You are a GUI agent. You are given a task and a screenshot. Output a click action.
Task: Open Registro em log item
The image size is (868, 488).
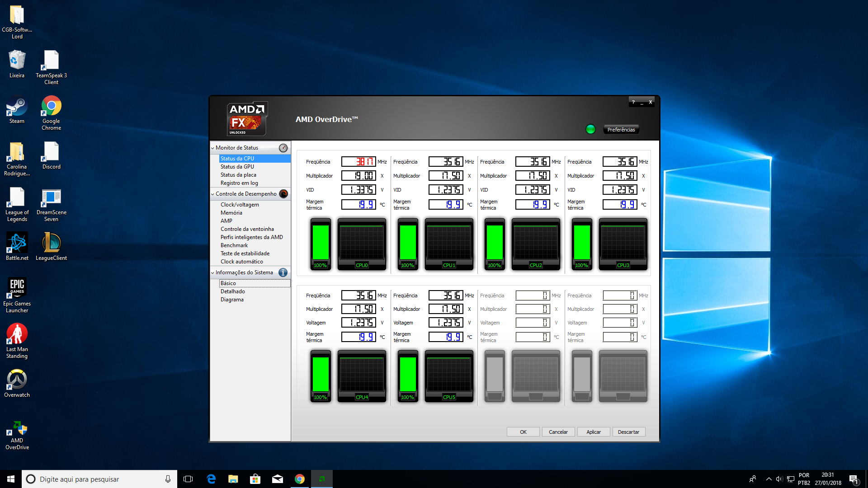coord(239,183)
